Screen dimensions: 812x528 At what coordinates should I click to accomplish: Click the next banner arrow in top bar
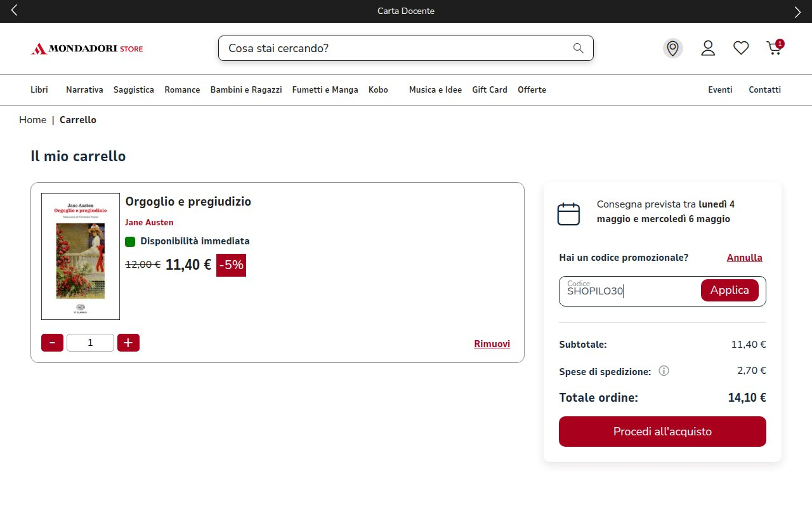(x=797, y=12)
